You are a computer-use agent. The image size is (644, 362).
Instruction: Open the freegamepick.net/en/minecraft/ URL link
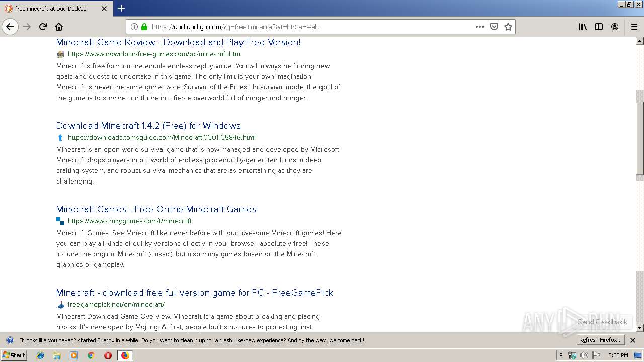[116, 304]
